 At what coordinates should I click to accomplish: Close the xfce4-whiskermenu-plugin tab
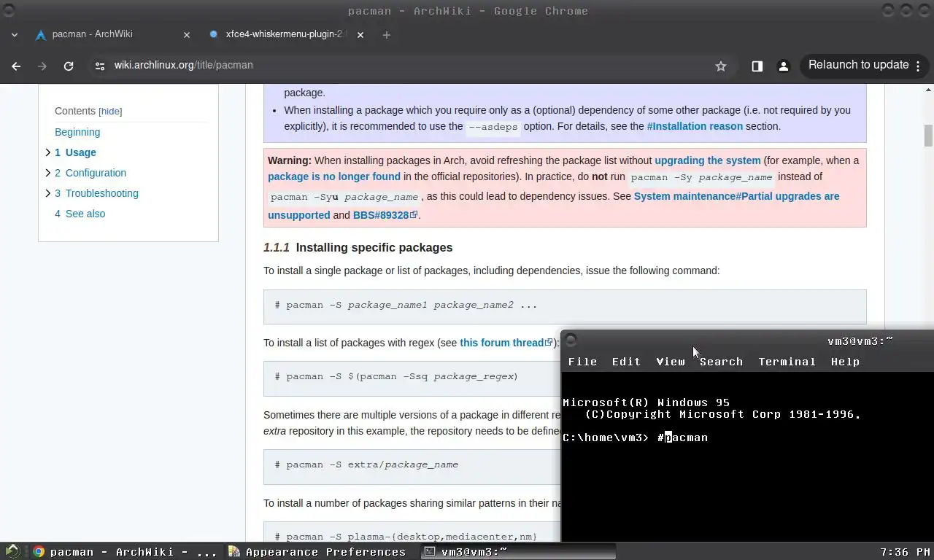[x=360, y=34]
